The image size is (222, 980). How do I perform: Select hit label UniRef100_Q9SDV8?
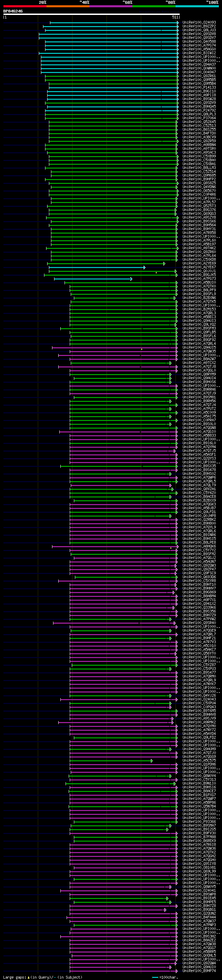click(199, 34)
